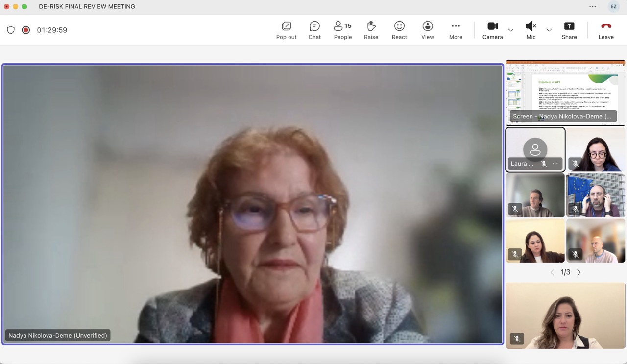Image resolution: width=627 pixels, height=364 pixels.
Task: Toggle the Camera on or off
Action: 492,30
